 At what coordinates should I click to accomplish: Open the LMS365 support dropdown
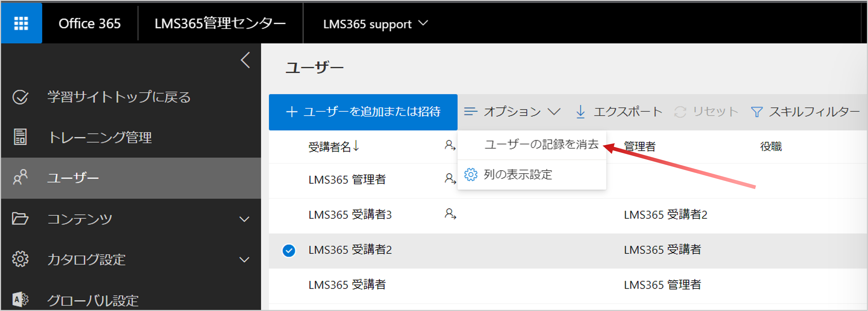(375, 23)
